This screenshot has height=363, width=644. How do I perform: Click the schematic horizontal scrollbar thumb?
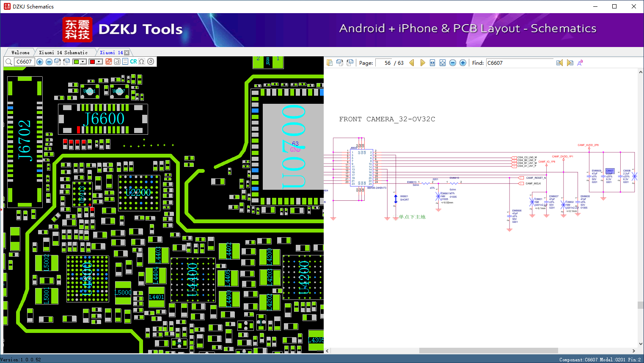[489, 351]
